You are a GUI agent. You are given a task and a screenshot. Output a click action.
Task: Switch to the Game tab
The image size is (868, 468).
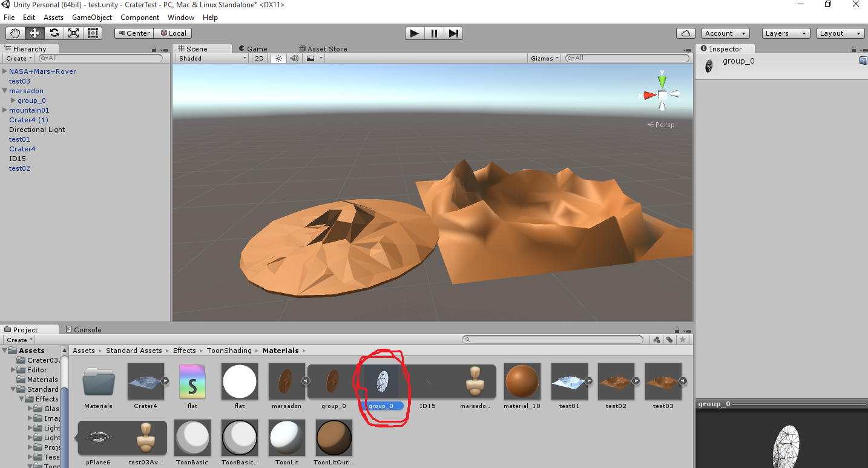pyautogui.click(x=253, y=49)
